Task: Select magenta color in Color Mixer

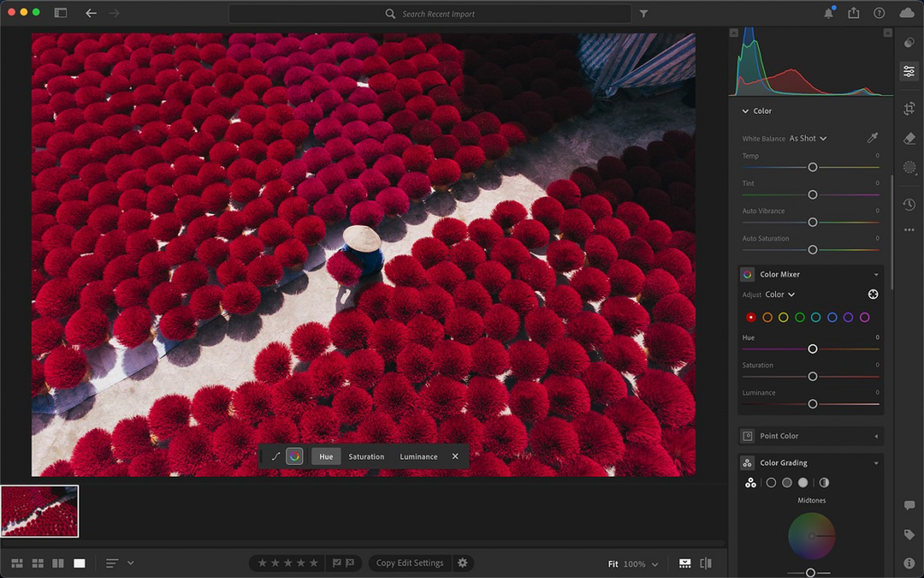Action: tap(864, 317)
